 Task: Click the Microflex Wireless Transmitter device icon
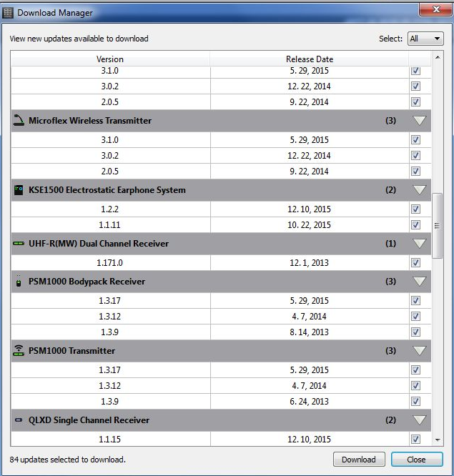(x=19, y=121)
